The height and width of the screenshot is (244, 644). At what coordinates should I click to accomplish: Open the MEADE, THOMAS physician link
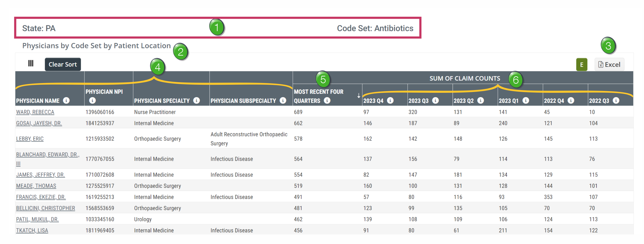coord(36,186)
